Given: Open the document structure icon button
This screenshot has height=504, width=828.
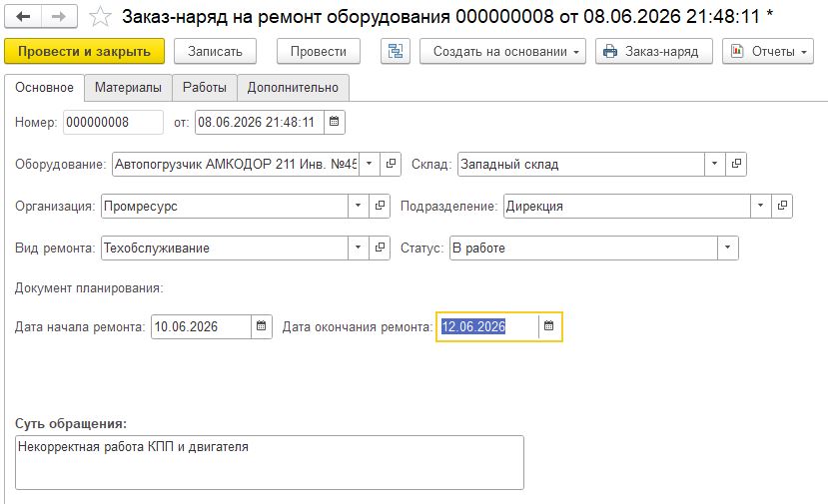Looking at the screenshot, I should pos(395,51).
